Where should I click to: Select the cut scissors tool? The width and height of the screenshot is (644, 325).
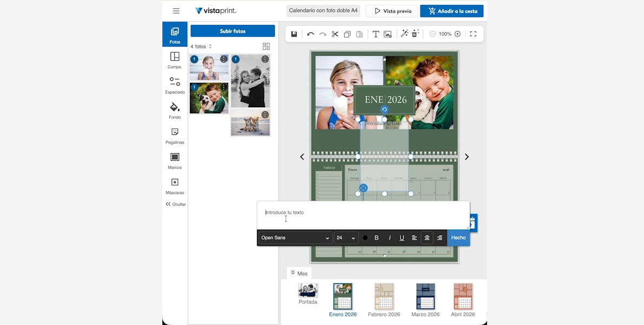[x=335, y=34]
